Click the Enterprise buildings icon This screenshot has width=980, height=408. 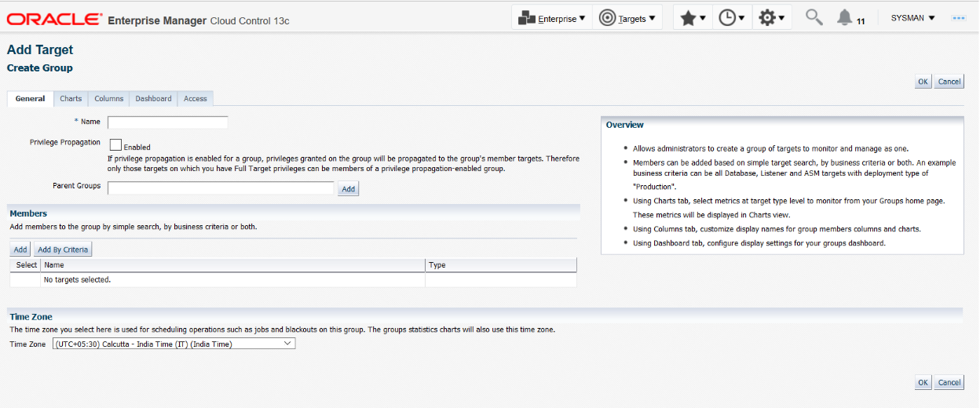point(527,18)
